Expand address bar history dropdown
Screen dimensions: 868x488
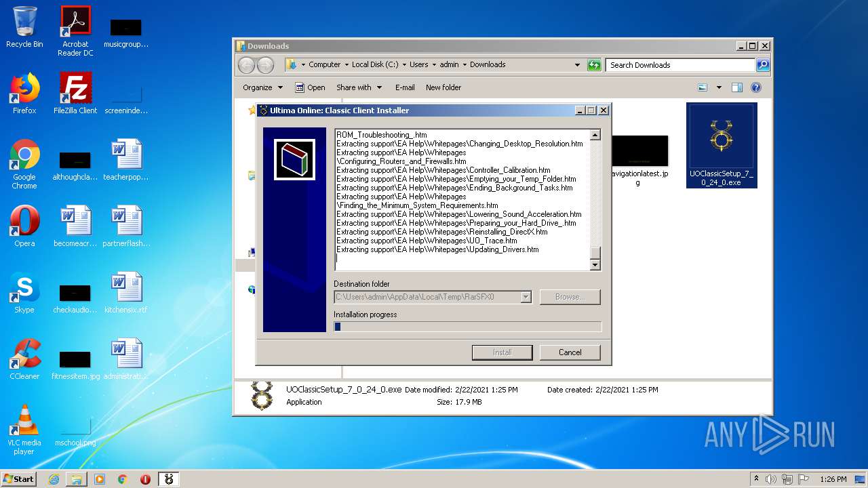click(x=577, y=65)
